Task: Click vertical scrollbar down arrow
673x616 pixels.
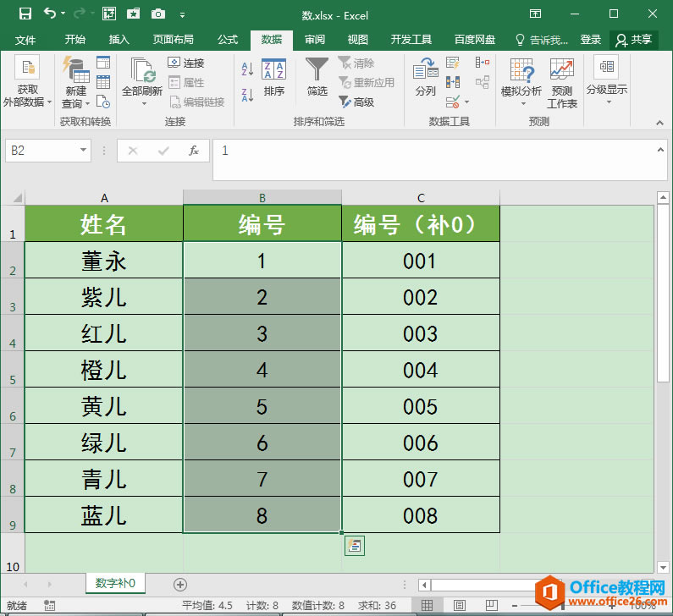Action: point(663,567)
